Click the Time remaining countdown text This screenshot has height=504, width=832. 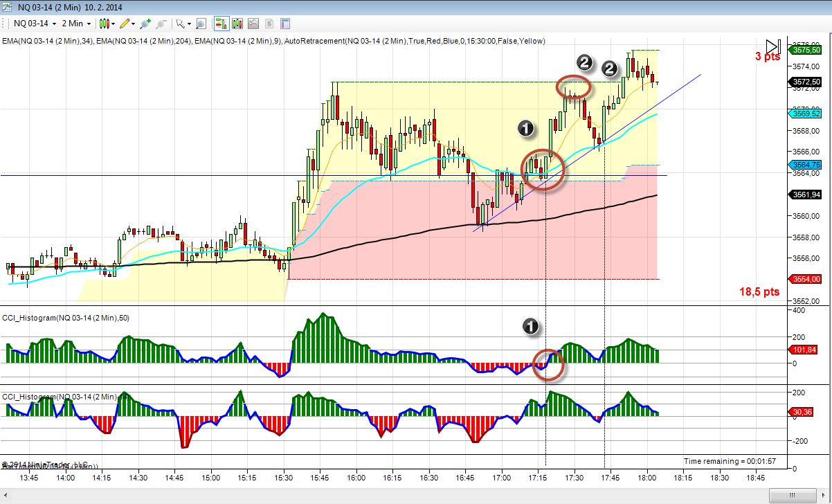click(x=730, y=461)
